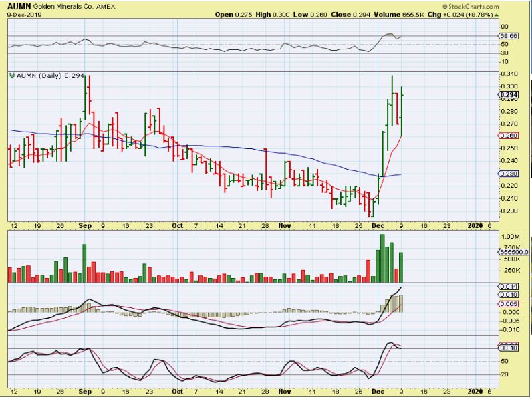Click the Nov label on the price chart date axis
The width and height of the screenshot is (532, 399).
point(284,226)
